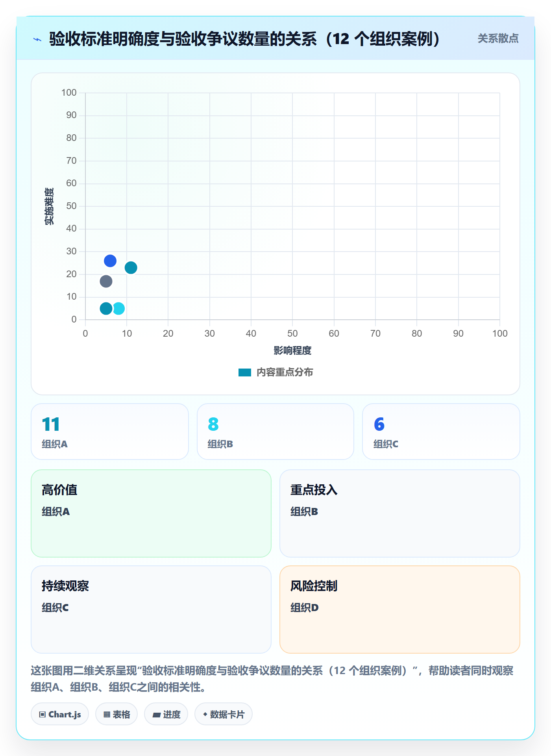Click the gray scatter point near 17

click(106, 281)
